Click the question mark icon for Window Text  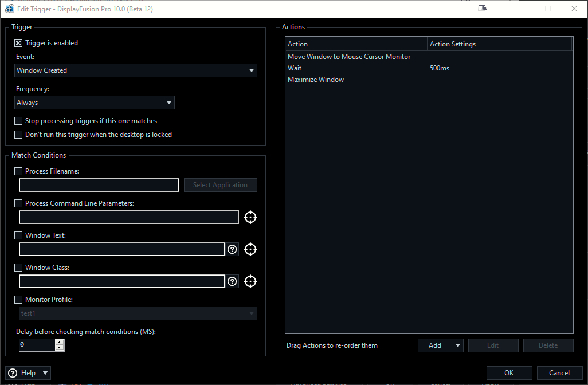coord(232,249)
